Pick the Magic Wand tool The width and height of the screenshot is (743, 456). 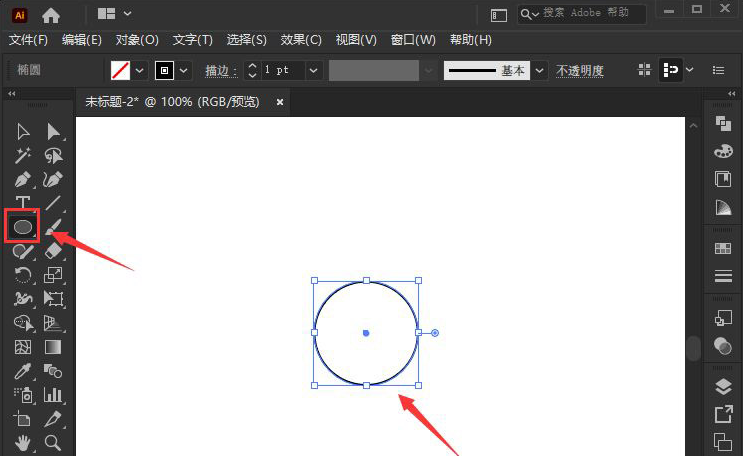[23, 155]
